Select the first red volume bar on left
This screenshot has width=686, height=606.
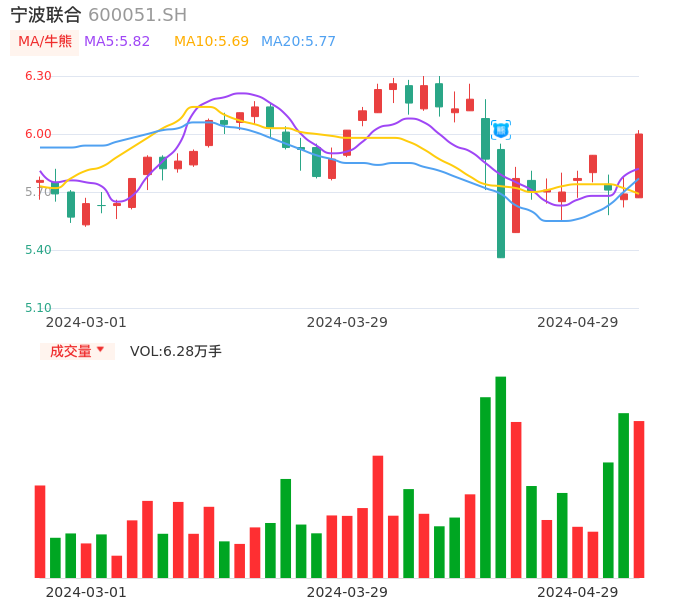tap(40, 532)
